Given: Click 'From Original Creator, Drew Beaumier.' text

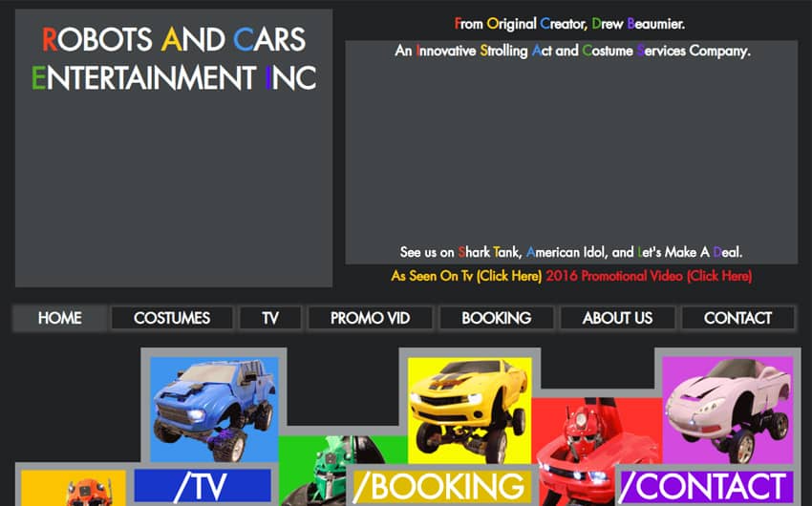Looking at the screenshot, I should 569,24.
